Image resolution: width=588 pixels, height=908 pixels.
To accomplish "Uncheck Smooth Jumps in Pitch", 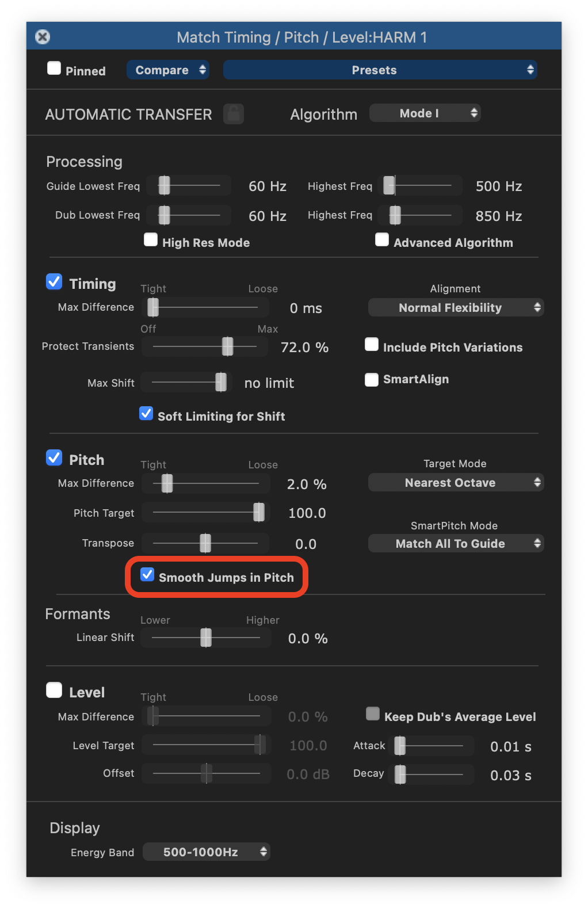I will pos(147,574).
